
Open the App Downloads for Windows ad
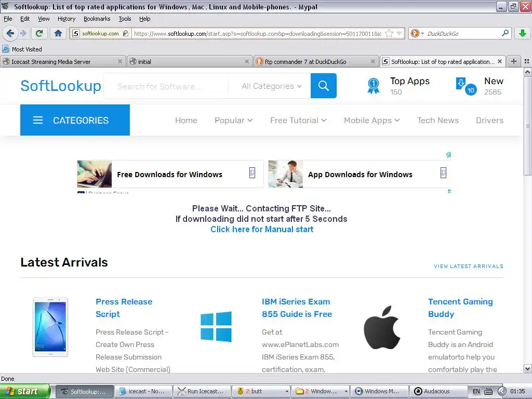[x=361, y=174]
